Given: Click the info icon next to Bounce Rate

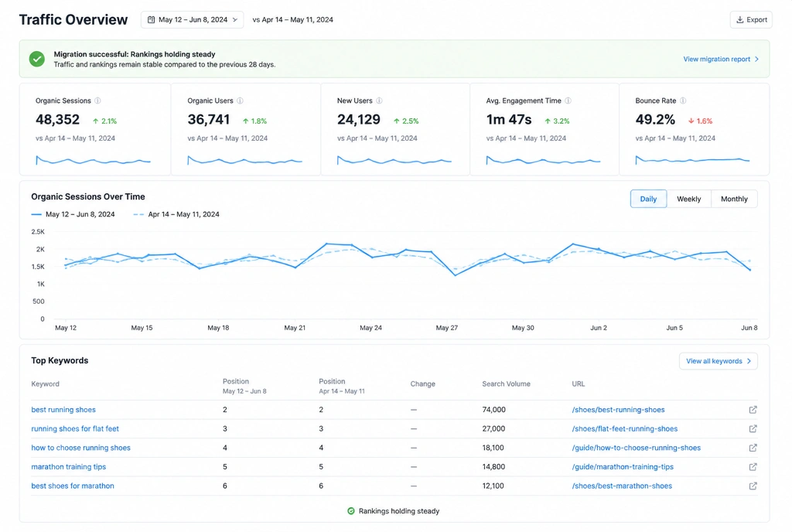Looking at the screenshot, I should [x=684, y=101].
